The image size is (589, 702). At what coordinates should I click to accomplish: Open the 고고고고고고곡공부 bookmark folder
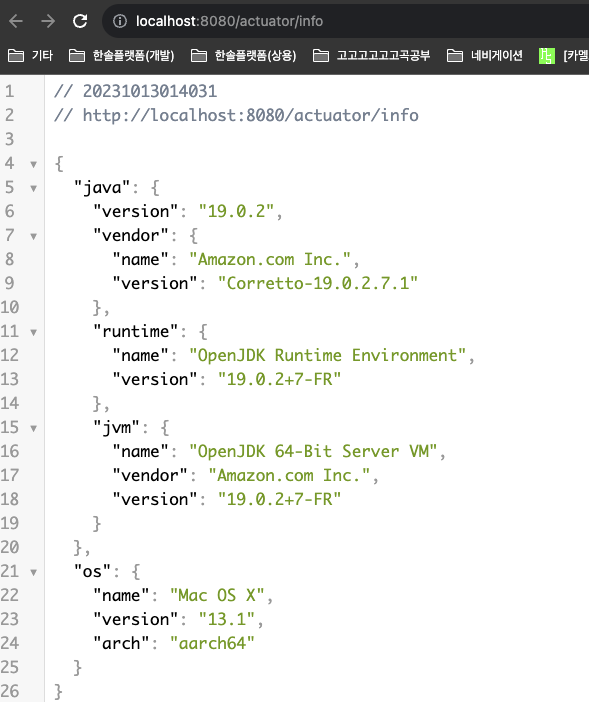tap(371, 56)
